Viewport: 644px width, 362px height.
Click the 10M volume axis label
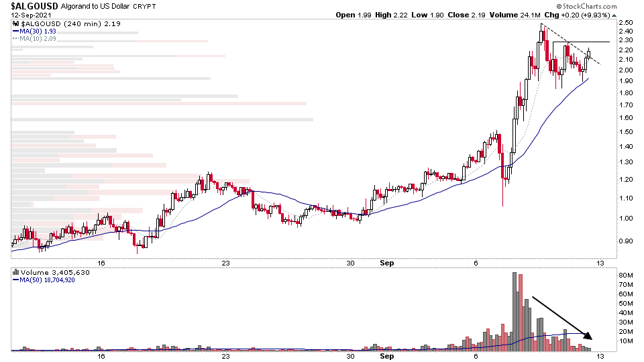pyautogui.click(x=625, y=341)
